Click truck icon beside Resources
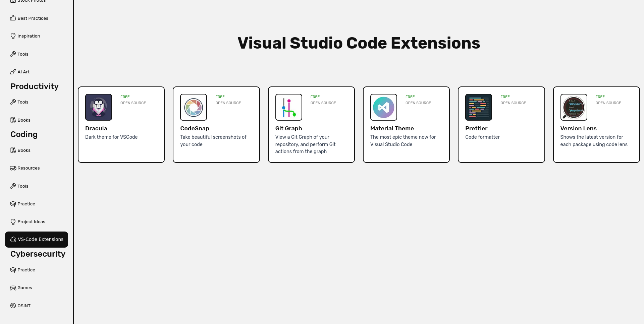Screen dimensions: 644x324 (x=13, y=168)
